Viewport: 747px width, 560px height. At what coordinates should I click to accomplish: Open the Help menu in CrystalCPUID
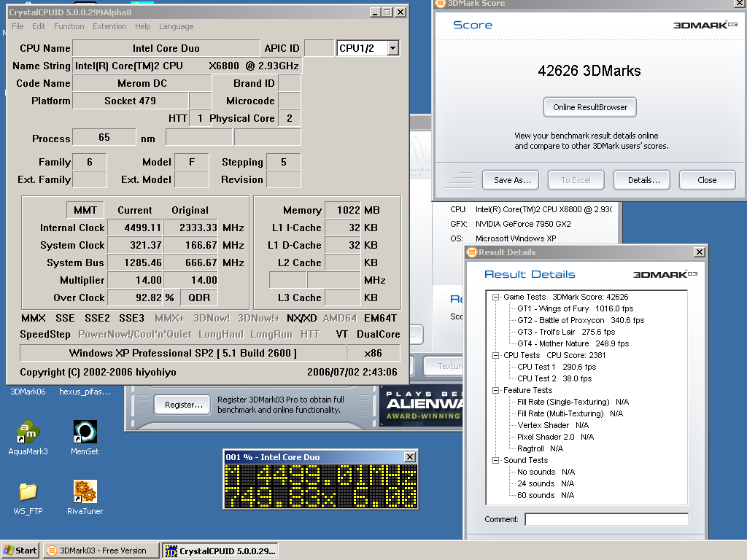(142, 26)
